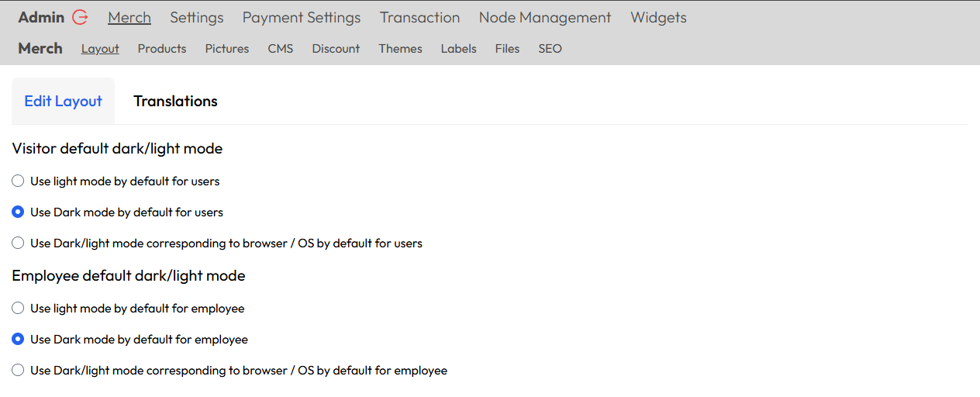Navigate to Themes page
Image resolution: width=980 pixels, height=397 pixels.
click(x=400, y=49)
